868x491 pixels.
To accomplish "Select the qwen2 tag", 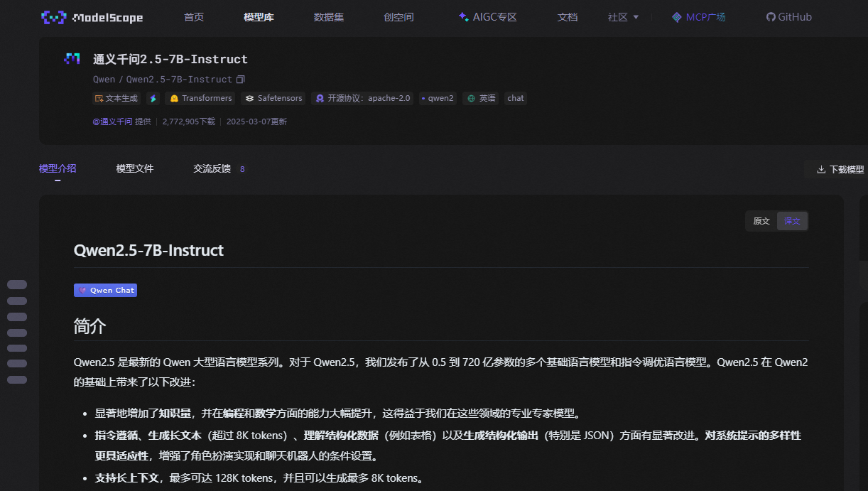I will coord(438,98).
